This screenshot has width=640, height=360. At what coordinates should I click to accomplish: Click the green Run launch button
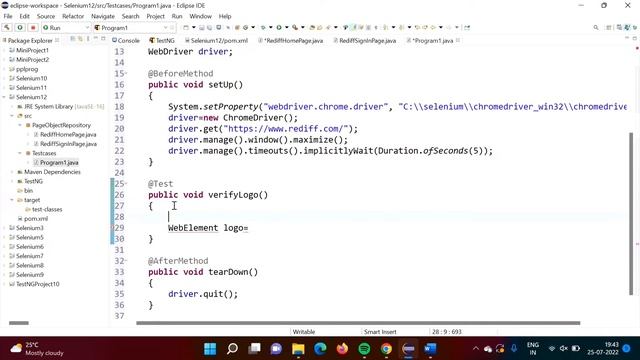pyautogui.click(x=20, y=27)
